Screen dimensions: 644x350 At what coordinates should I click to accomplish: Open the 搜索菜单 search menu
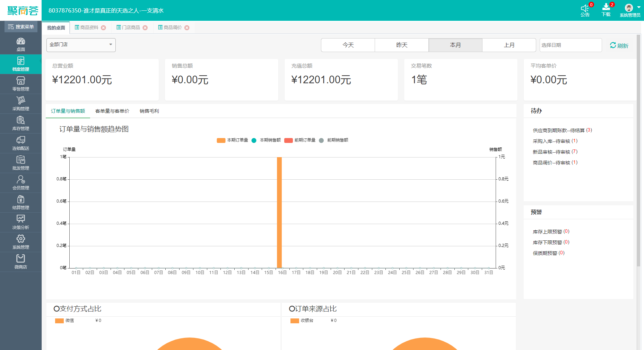pyautogui.click(x=21, y=27)
